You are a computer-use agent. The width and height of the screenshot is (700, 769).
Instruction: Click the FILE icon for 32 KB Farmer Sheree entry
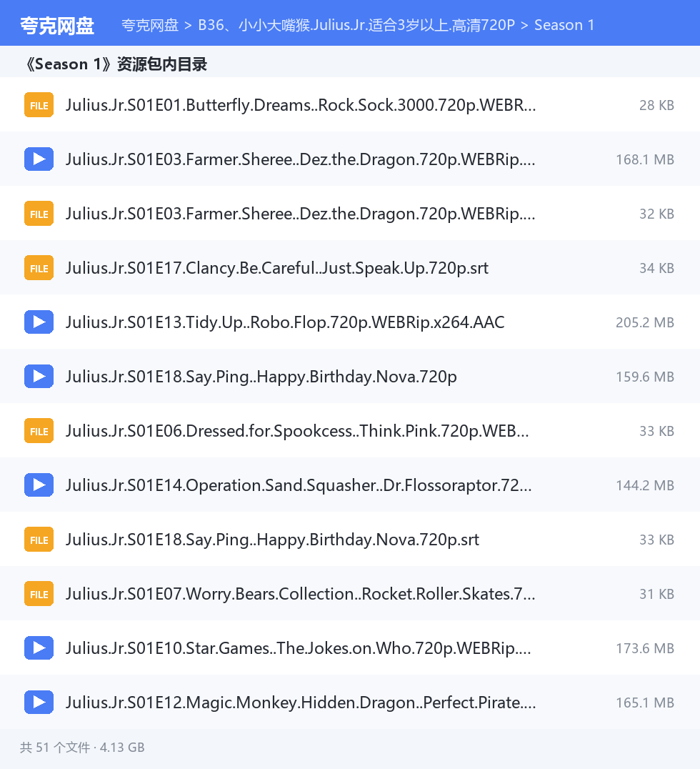point(39,214)
